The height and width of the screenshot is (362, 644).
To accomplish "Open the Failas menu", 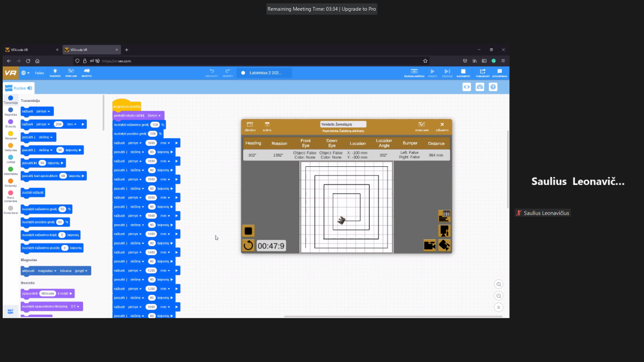I will point(40,73).
